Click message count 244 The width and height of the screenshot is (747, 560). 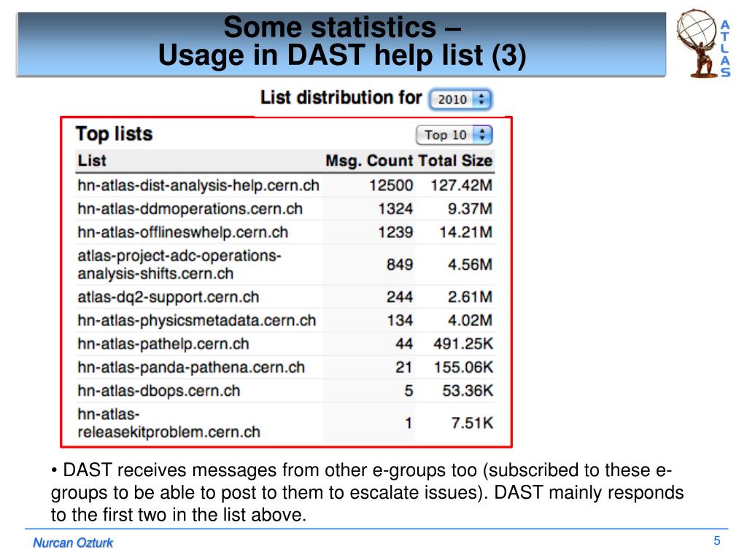(x=400, y=297)
